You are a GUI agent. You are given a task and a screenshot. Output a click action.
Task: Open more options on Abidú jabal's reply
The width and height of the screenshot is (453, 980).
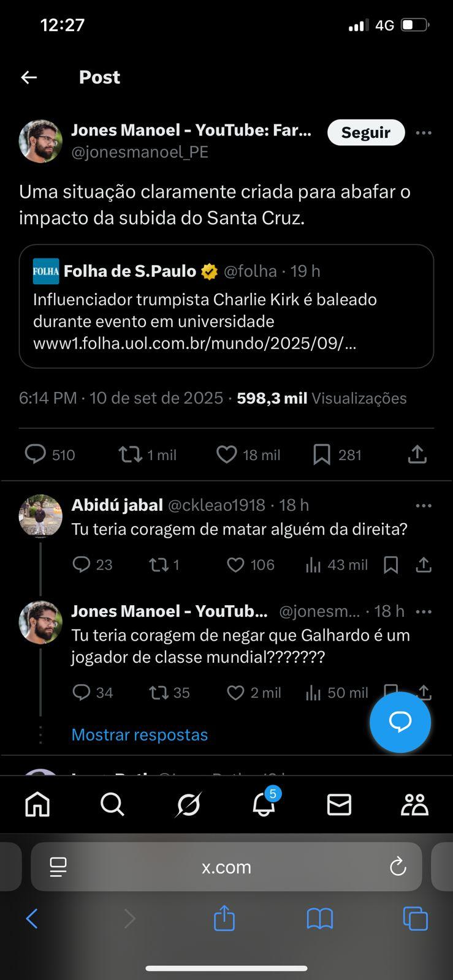(x=424, y=506)
